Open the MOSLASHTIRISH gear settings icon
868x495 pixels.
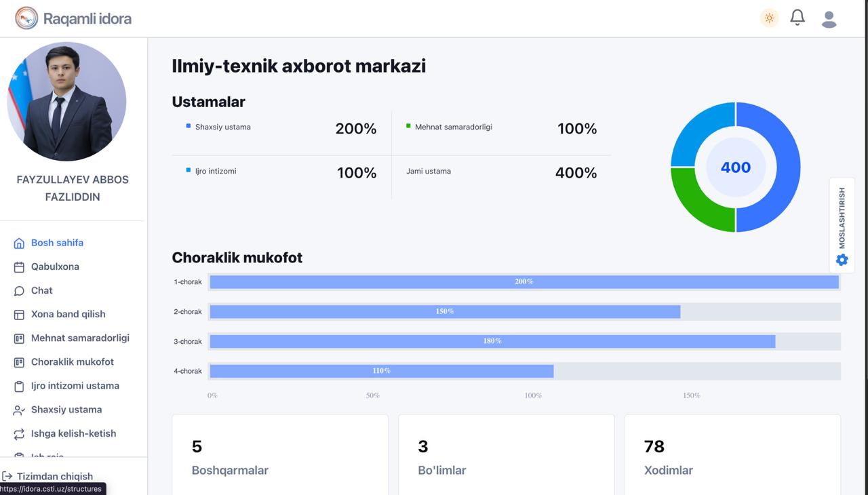click(x=841, y=260)
